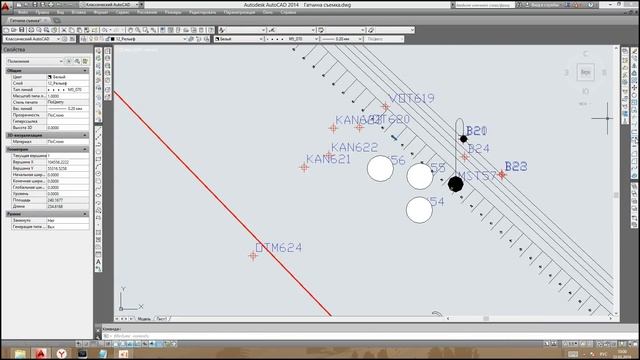Select the Polyline tool in the Draw toolbar

pos(98,145)
